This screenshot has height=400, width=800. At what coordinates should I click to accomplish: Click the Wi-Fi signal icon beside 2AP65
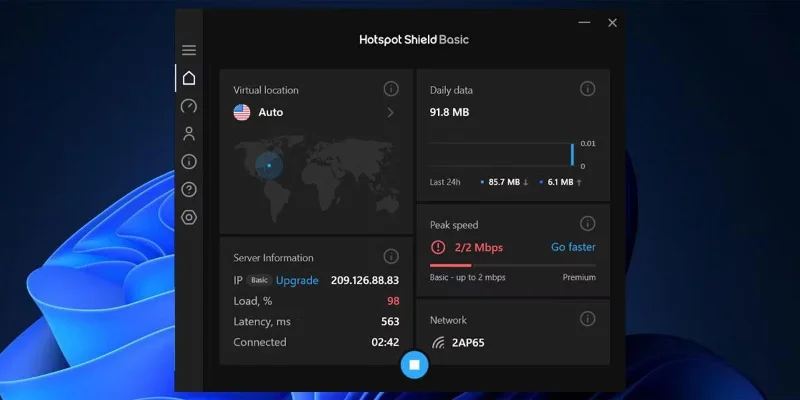438,342
